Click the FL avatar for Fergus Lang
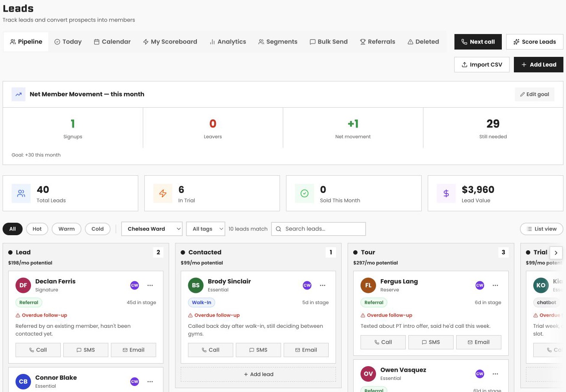 coord(368,285)
